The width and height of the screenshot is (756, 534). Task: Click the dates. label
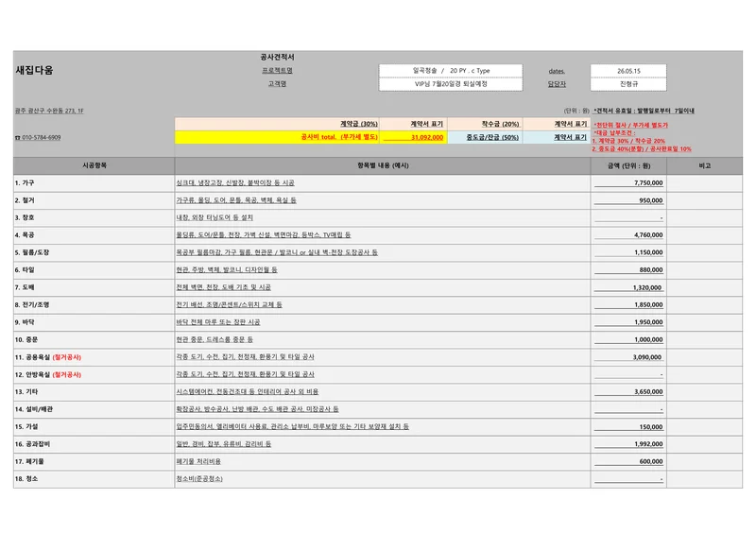pos(557,71)
